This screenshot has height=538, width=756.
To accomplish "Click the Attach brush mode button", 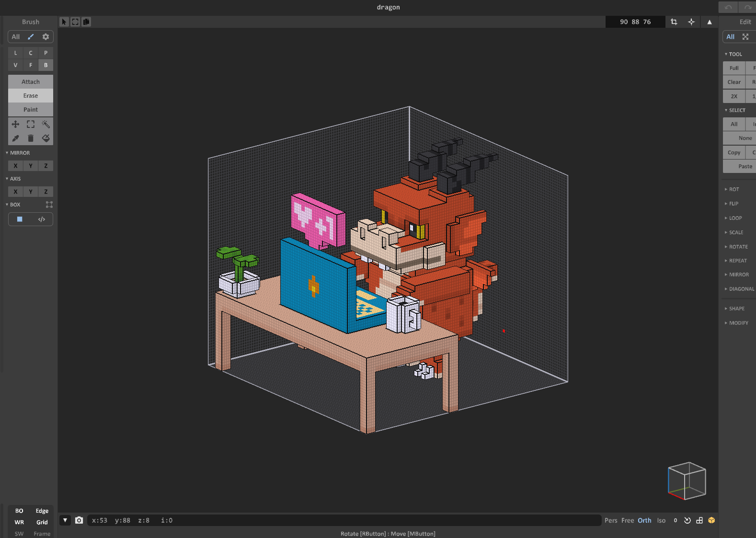I will (x=31, y=82).
